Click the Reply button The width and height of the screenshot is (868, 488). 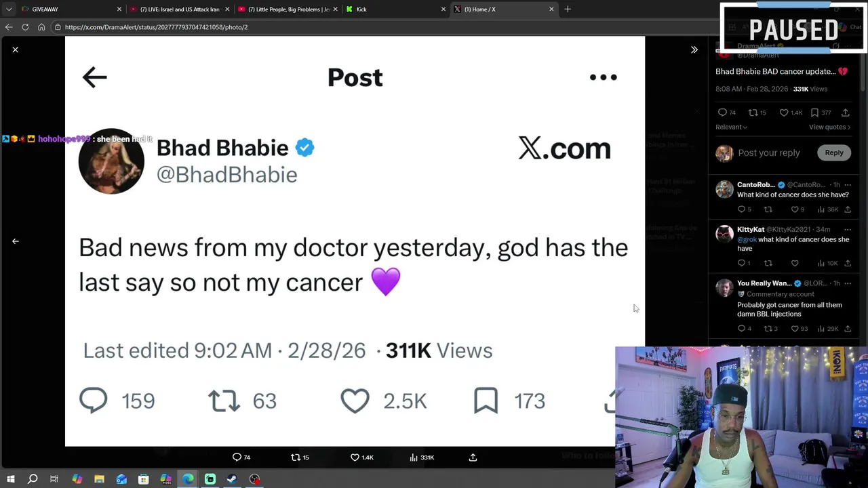834,152
